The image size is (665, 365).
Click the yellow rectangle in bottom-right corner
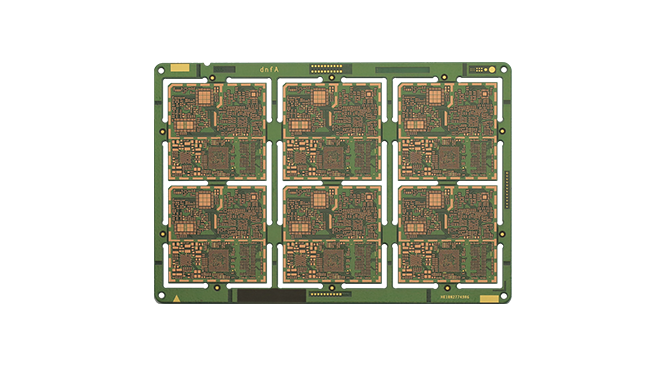489,299
